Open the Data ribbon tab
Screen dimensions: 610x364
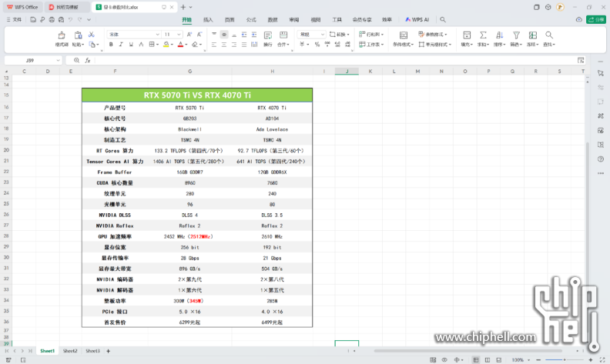[x=273, y=19]
